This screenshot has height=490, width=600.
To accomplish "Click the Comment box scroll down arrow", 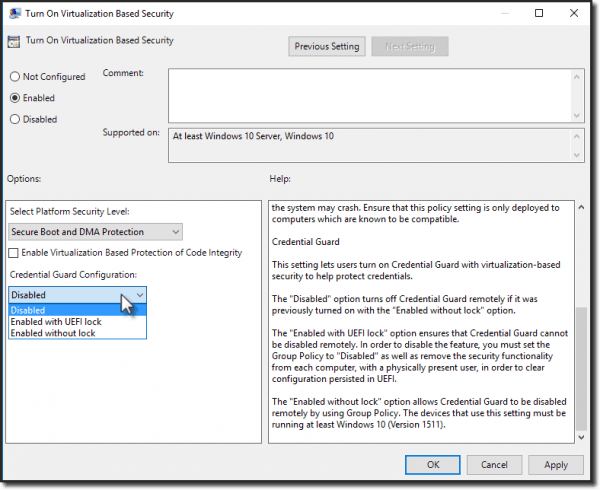I will (x=577, y=115).
